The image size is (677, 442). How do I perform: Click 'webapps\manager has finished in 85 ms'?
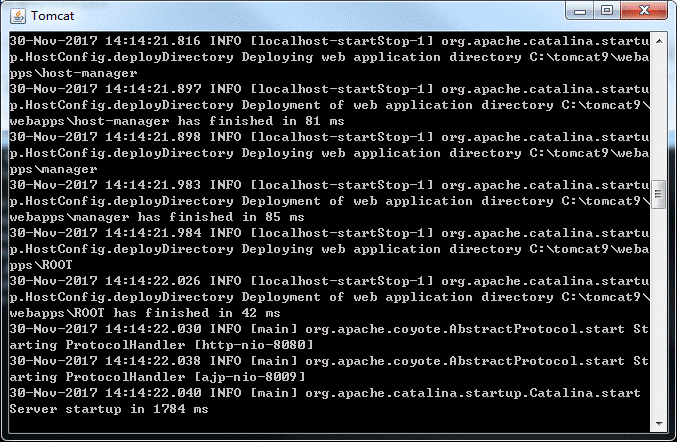point(157,217)
